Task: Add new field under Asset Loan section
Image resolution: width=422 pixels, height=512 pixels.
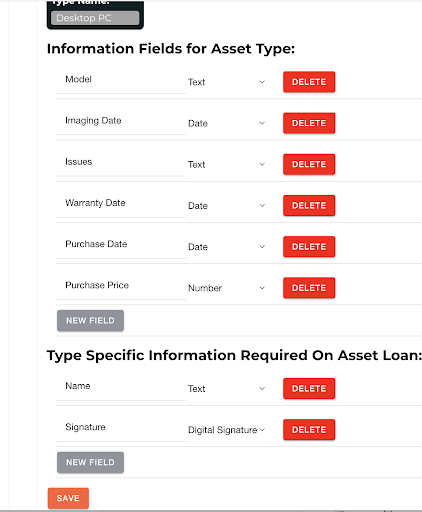Action: (x=90, y=462)
